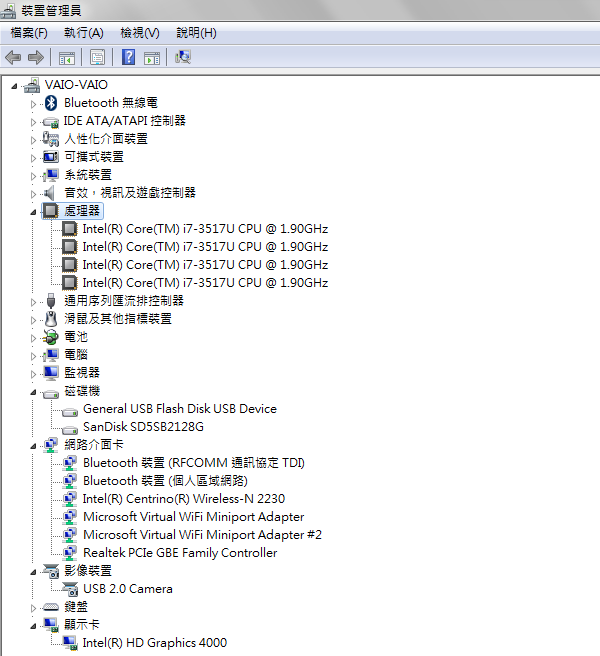This screenshot has width=600, height=656.
Task: Select the 可攜式裝置 category label
Action: click(x=94, y=157)
